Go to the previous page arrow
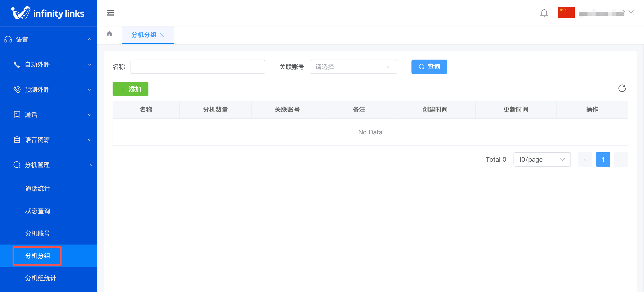644x292 pixels. (x=585, y=159)
